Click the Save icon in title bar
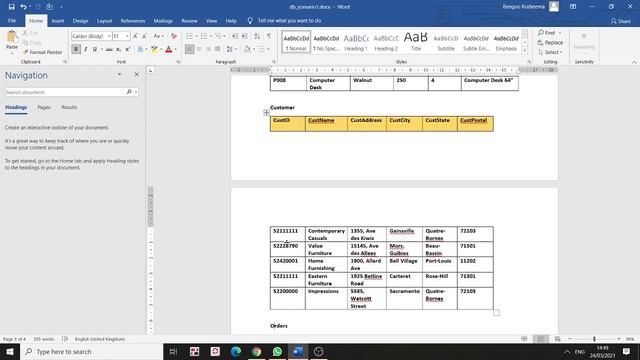The width and height of the screenshot is (640, 360). pos(11,7)
